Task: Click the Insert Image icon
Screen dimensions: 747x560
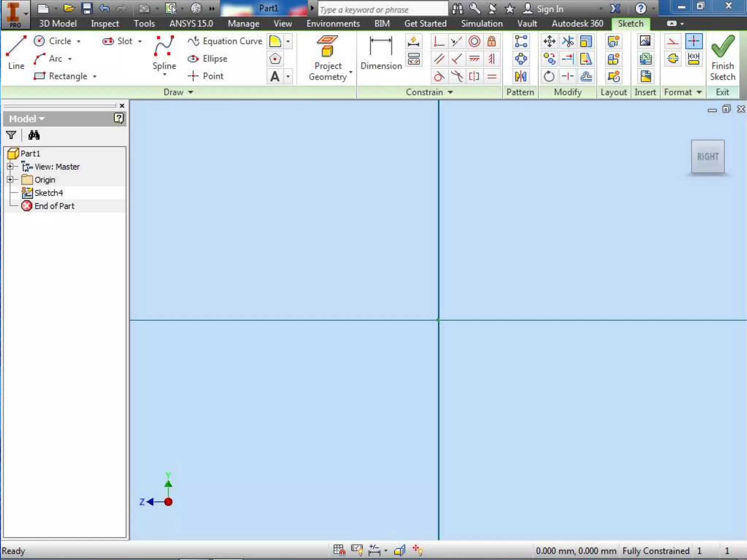Action: [645, 41]
